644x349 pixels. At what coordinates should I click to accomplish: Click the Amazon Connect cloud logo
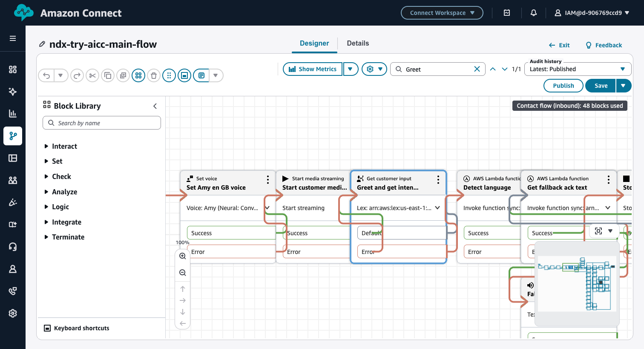click(23, 13)
